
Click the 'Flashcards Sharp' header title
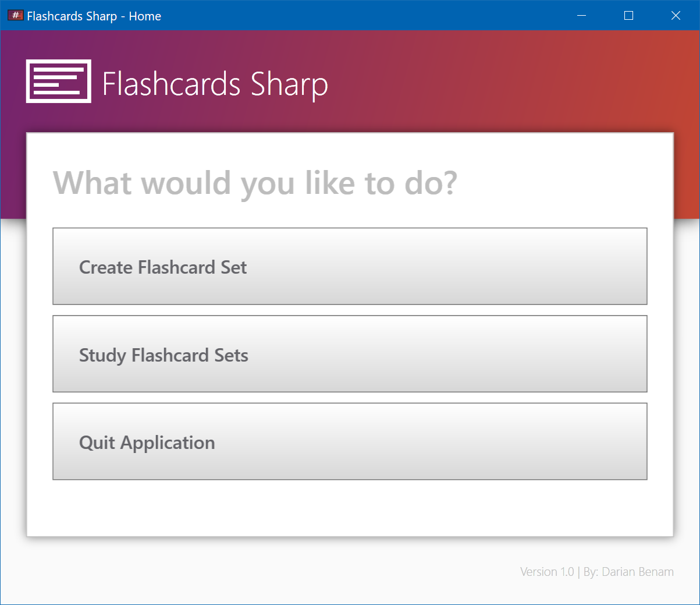pos(215,84)
